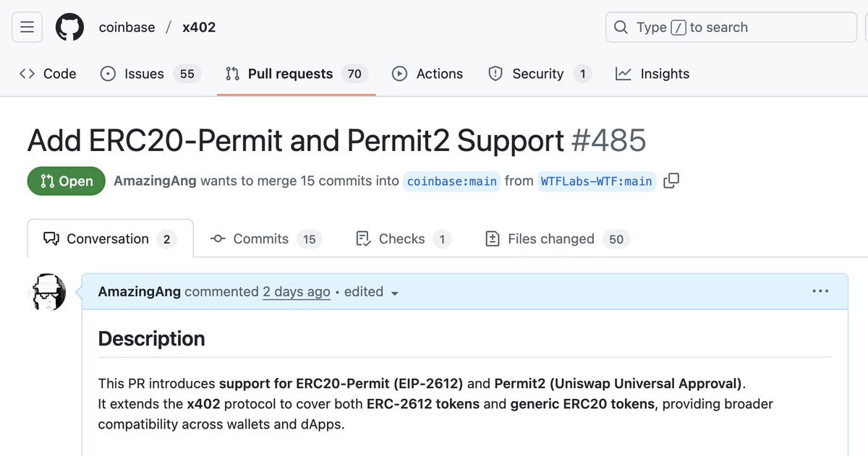Open the Checks tab
868x456 pixels.
pos(402,239)
